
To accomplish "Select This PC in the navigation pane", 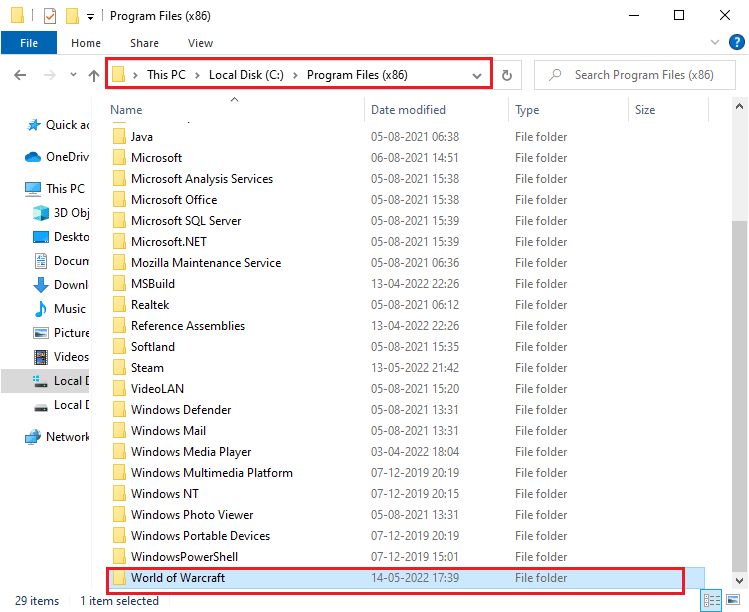I will pos(54,189).
